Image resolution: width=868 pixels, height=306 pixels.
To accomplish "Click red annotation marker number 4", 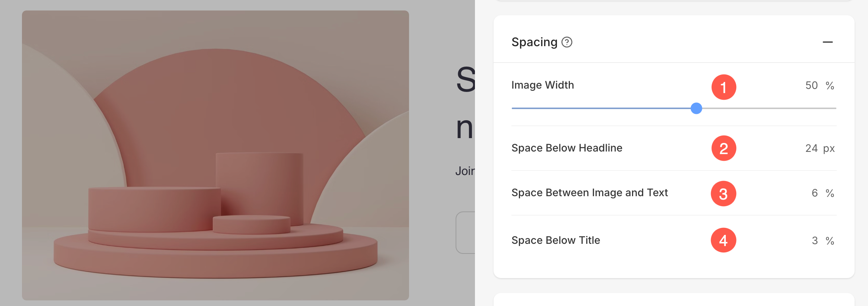I will pyautogui.click(x=723, y=240).
